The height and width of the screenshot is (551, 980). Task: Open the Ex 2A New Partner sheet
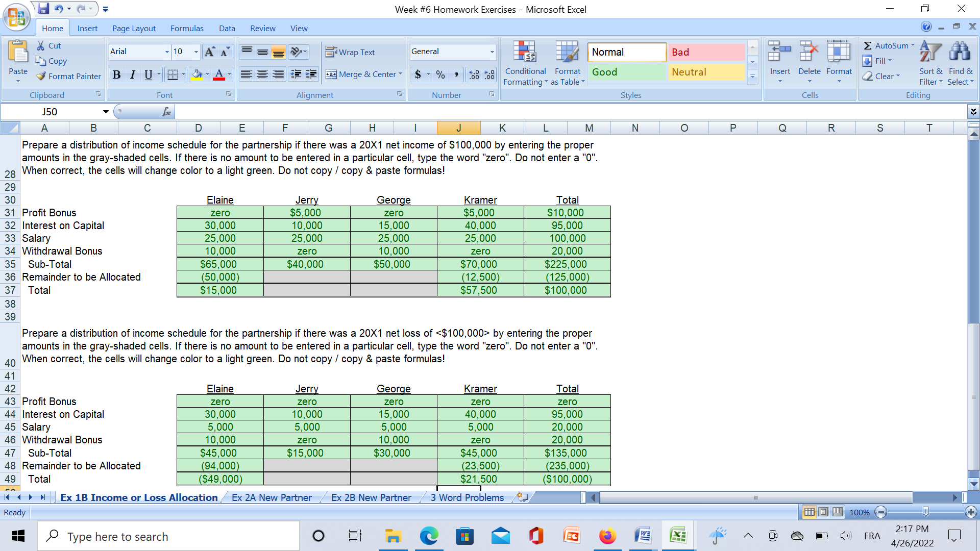click(x=272, y=497)
